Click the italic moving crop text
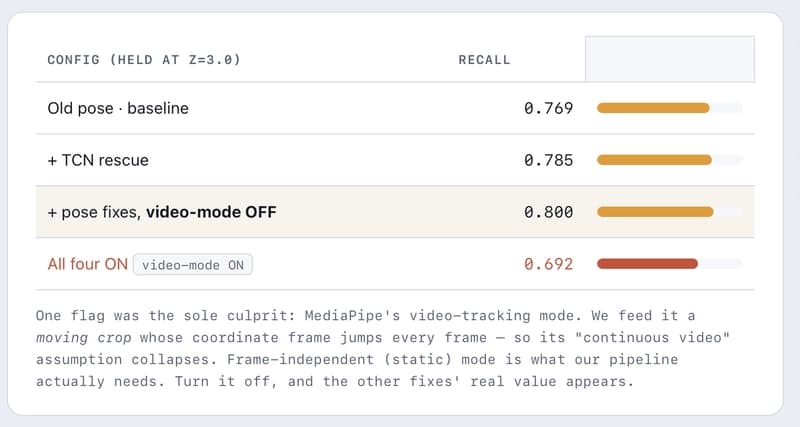The image size is (800, 427). click(x=84, y=338)
